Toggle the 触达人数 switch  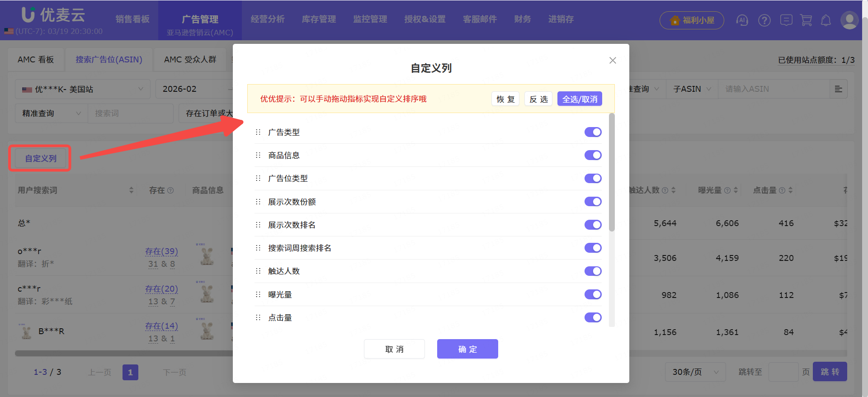tap(593, 271)
